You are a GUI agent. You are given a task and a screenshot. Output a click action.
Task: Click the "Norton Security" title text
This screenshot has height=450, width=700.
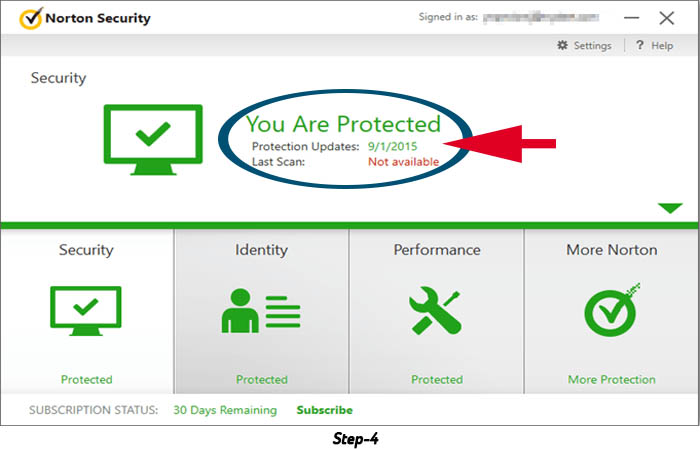point(98,18)
